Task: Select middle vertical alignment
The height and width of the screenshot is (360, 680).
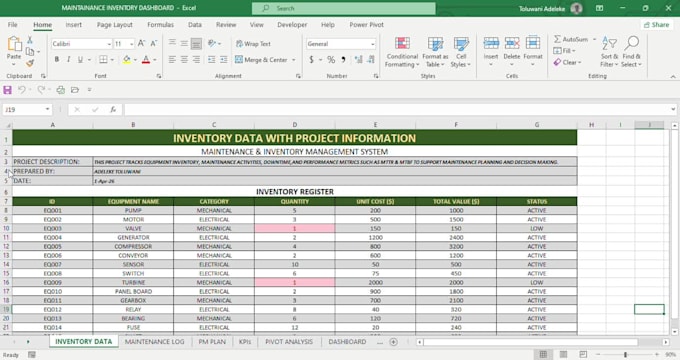Action: pos(184,43)
